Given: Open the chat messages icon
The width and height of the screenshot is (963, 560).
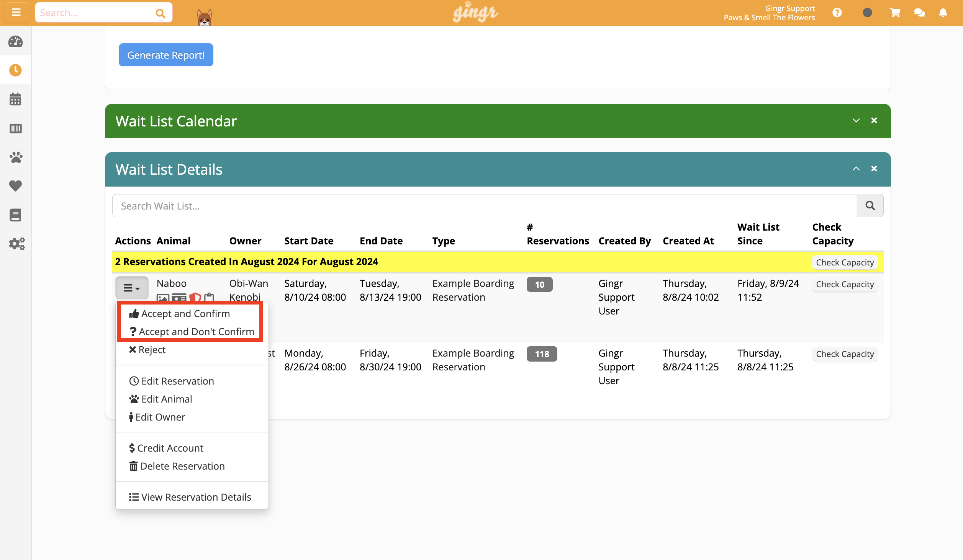Looking at the screenshot, I should tap(919, 13).
